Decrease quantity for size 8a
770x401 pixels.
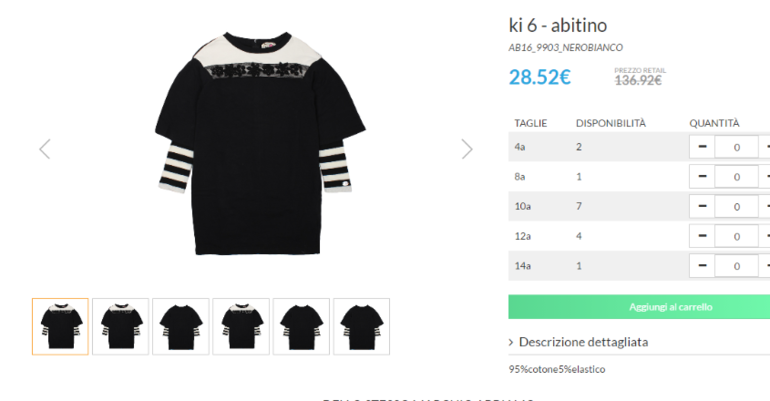click(x=702, y=177)
